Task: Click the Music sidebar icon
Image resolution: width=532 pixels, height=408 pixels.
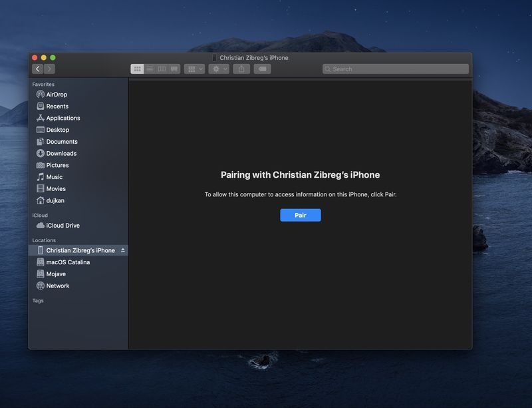Action: tap(41, 176)
